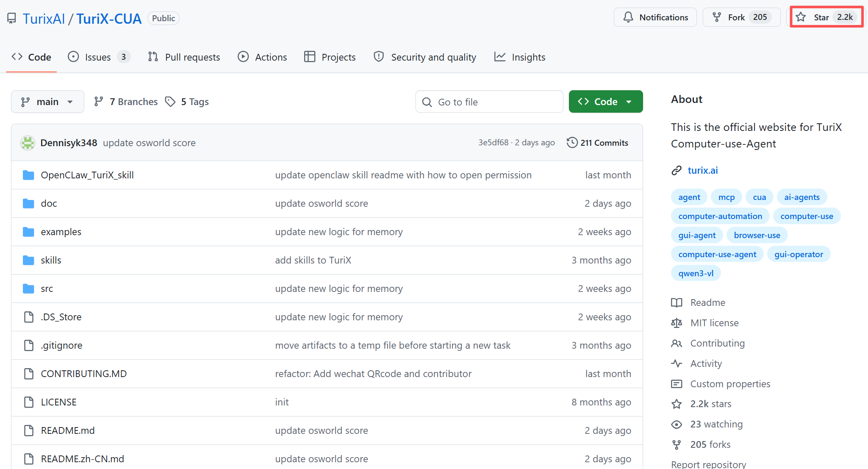This screenshot has height=469, width=868.
Task: Click Dennisyk348's avatar icon
Action: [x=28, y=143]
